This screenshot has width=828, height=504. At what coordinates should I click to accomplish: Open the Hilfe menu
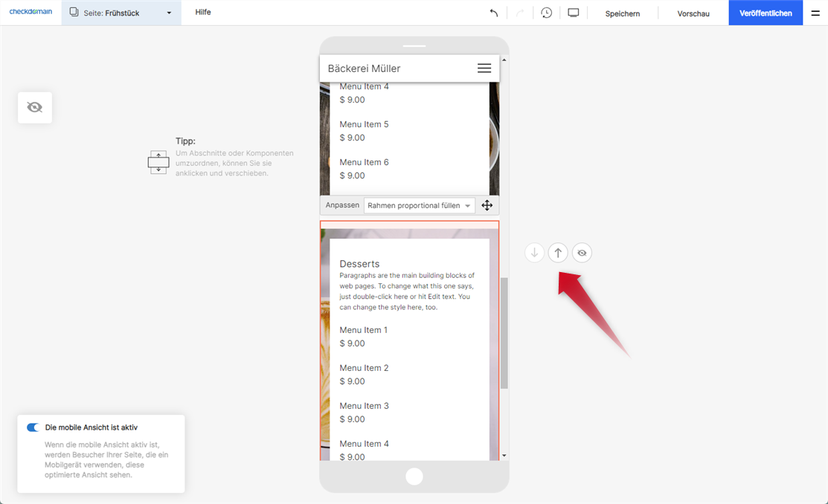pyautogui.click(x=203, y=13)
